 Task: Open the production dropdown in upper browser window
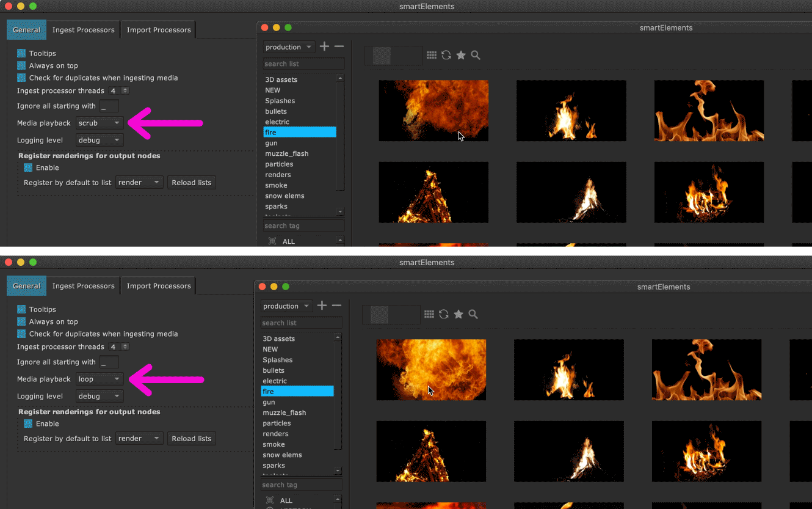(x=289, y=47)
